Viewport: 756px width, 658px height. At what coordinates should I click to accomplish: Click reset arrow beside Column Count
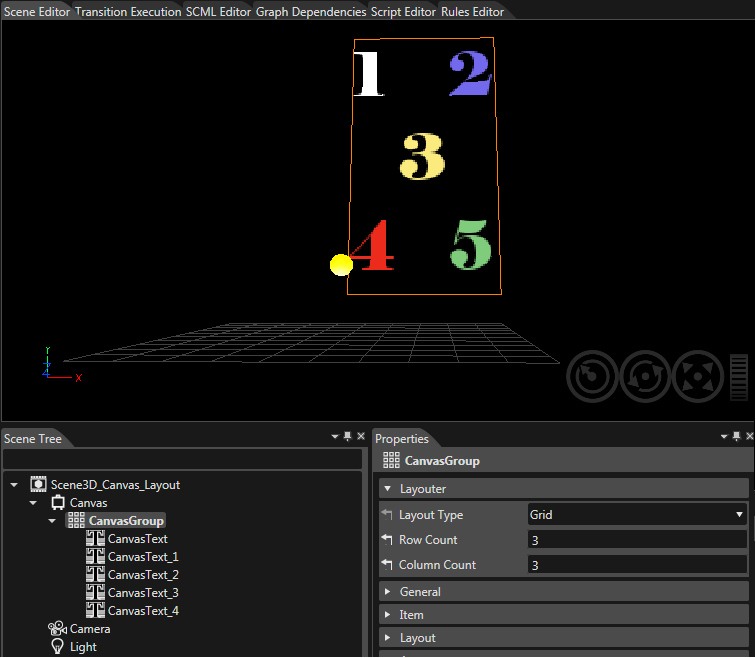tap(387, 564)
